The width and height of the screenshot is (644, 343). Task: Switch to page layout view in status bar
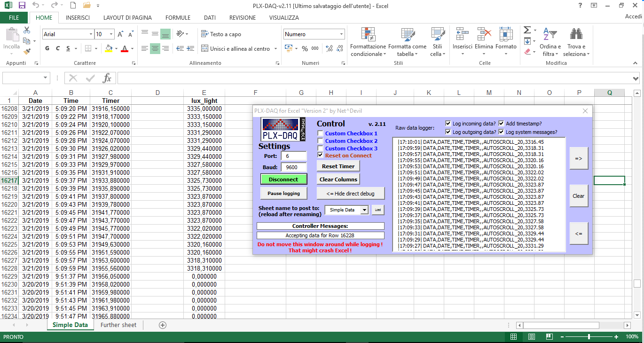tap(531, 337)
